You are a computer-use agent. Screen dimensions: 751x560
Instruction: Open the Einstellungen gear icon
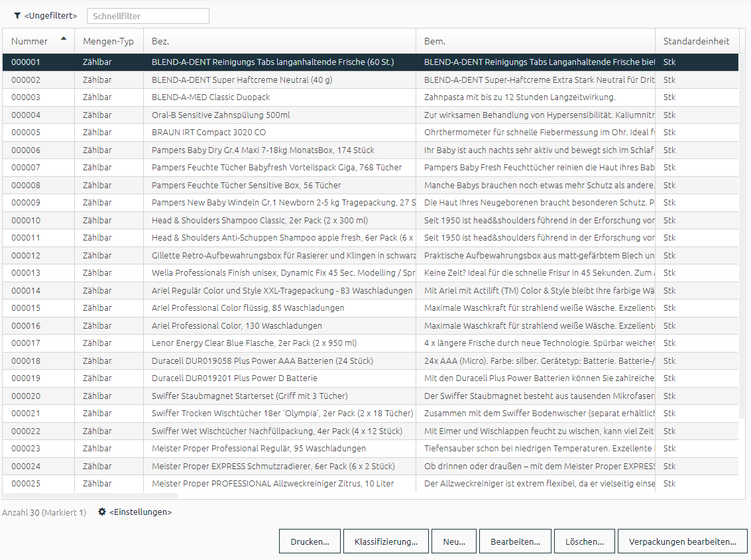tap(102, 512)
